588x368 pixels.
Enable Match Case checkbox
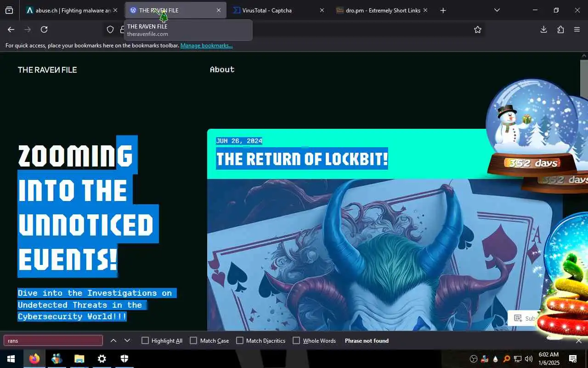click(193, 340)
